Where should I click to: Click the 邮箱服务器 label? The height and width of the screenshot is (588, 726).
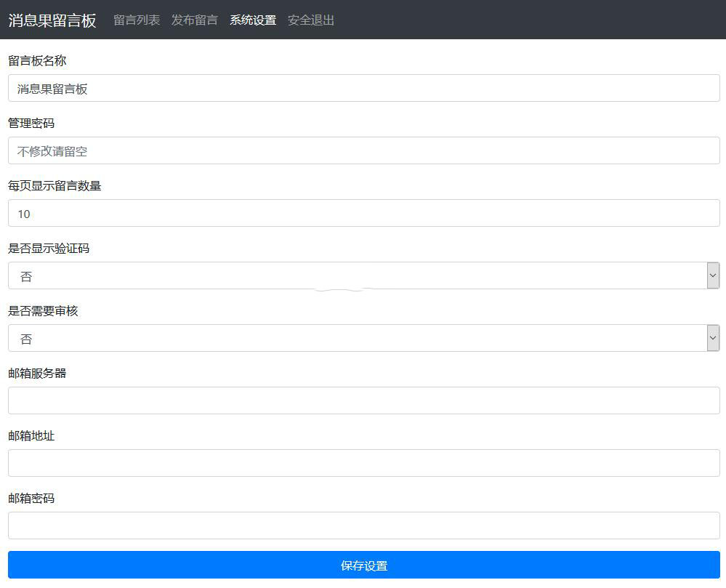(37, 373)
